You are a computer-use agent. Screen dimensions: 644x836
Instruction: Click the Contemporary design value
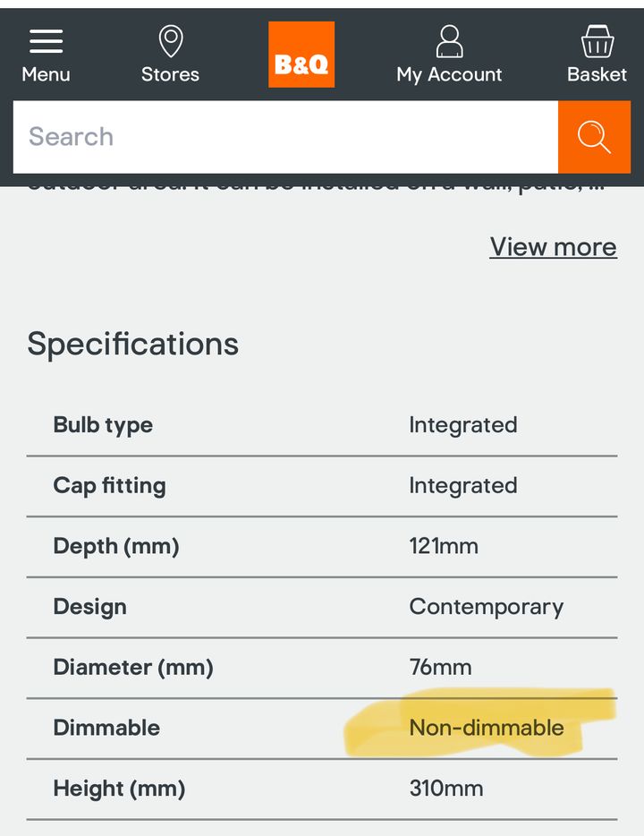pos(487,607)
